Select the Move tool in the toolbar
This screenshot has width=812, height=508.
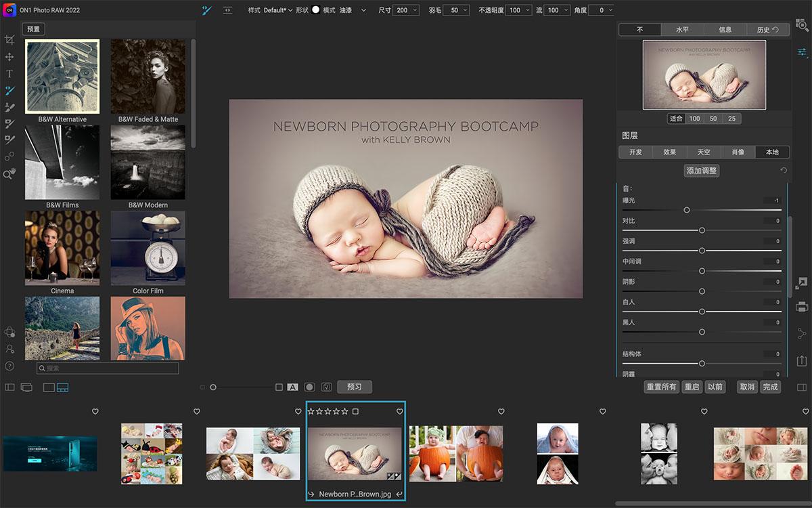click(9, 58)
